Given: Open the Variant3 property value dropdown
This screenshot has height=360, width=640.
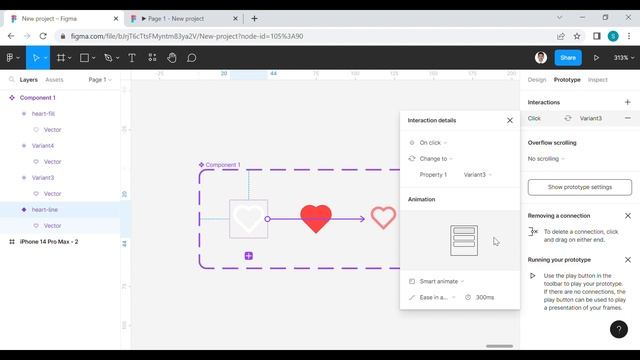Looking at the screenshot, I should 478,174.
